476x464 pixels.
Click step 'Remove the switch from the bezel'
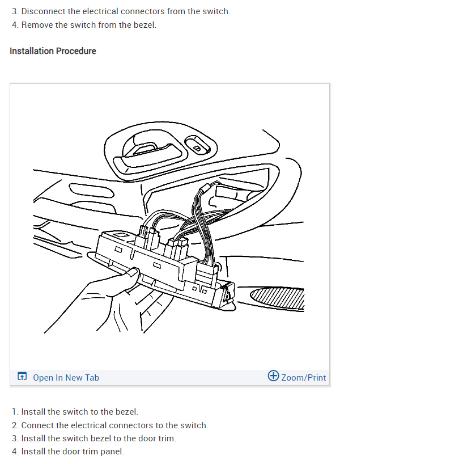pyautogui.click(x=84, y=24)
